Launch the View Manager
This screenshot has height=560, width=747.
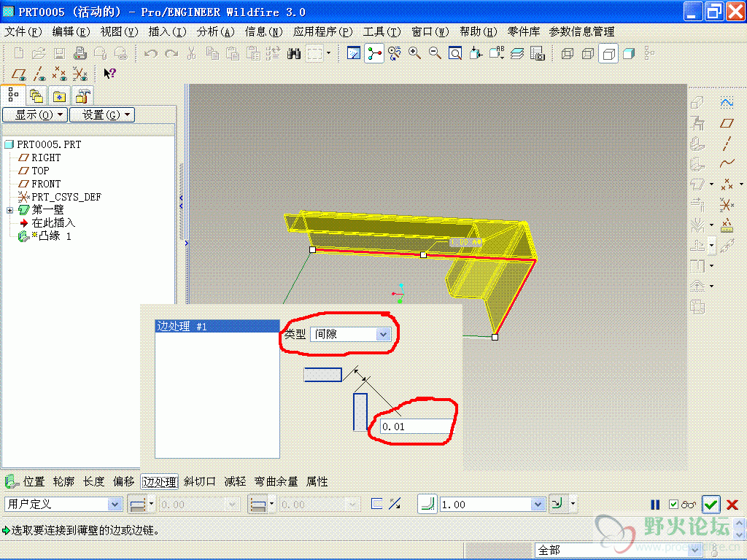point(538,53)
